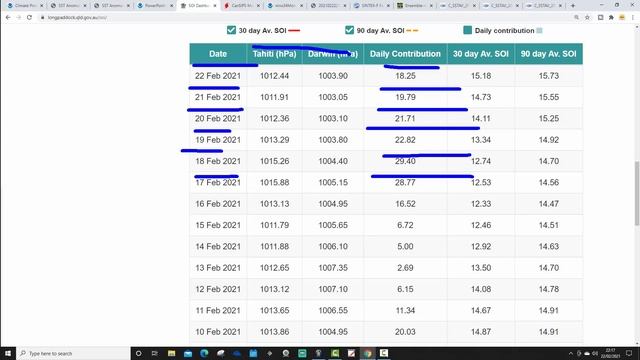Switch to the PowerPoint tab
Image resolution: width=640 pixels, height=360 pixels.
[154, 6]
